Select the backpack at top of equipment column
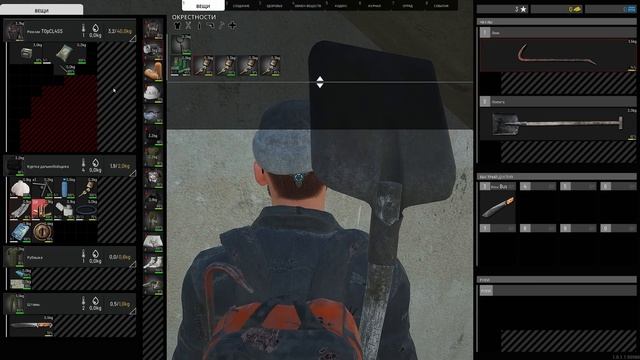 pyautogui.click(x=153, y=29)
